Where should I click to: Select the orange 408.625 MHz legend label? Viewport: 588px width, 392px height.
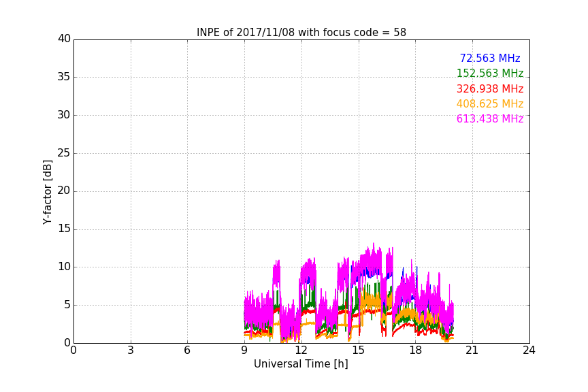pyautogui.click(x=490, y=103)
